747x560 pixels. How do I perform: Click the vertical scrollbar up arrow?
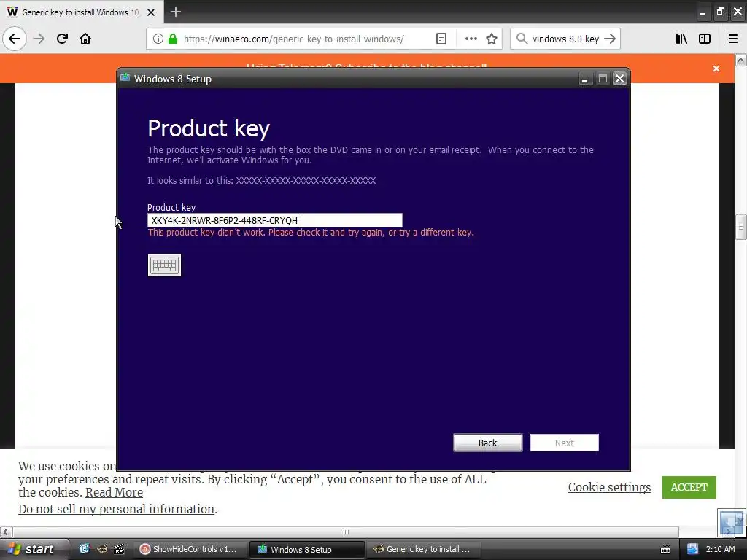(741, 61)
